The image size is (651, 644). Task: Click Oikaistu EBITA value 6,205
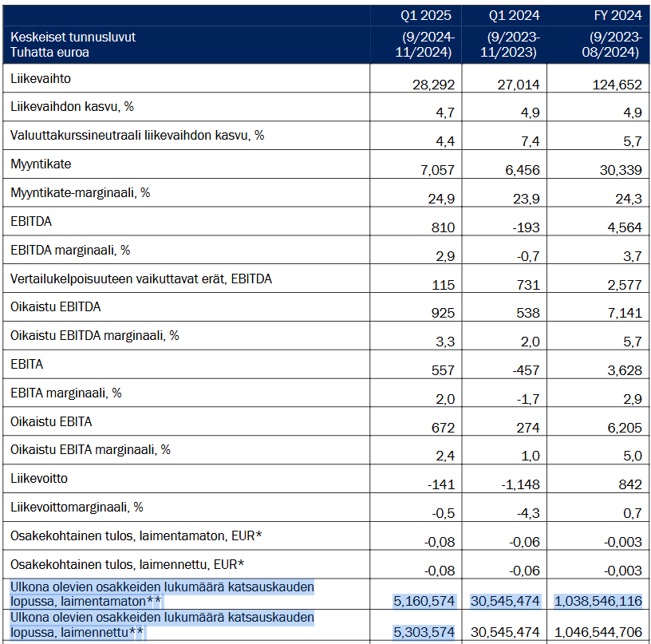coord(625,428)
